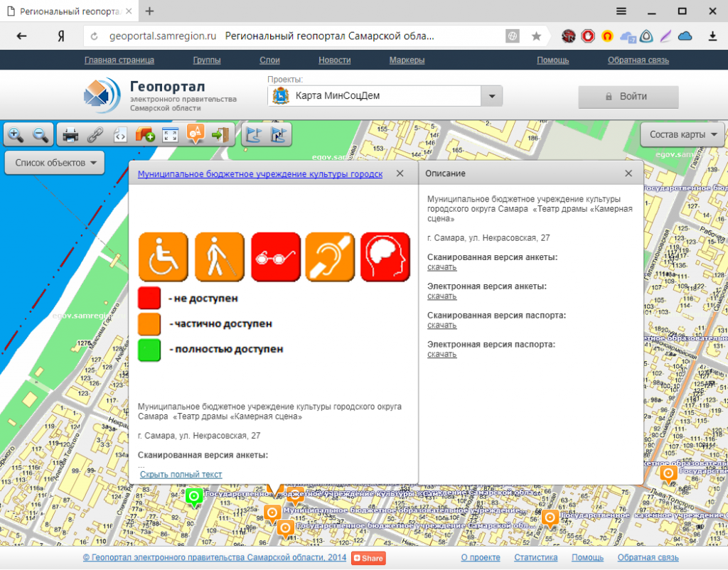Open the red stop-hand adblock extension

pyautogui.click(x=588, y=36)
